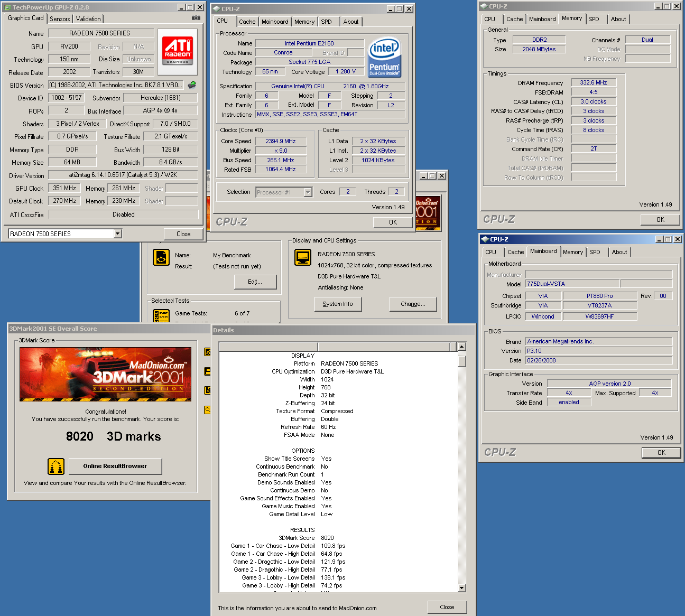The image size is (685, 616).
Task: Click Close in the Details window
Action: (x=447, y=607)
